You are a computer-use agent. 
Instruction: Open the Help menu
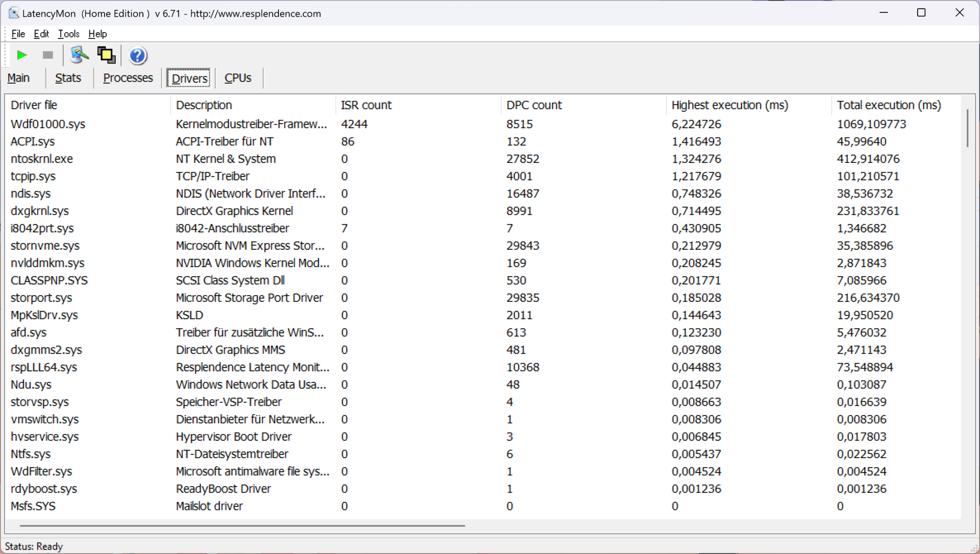[x=97, y=34]
